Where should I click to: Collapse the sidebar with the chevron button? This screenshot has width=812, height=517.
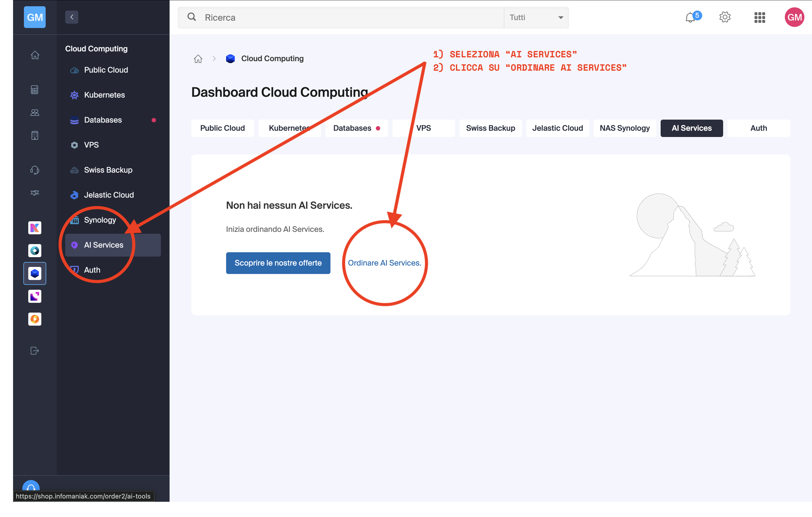tap(72, 17)
